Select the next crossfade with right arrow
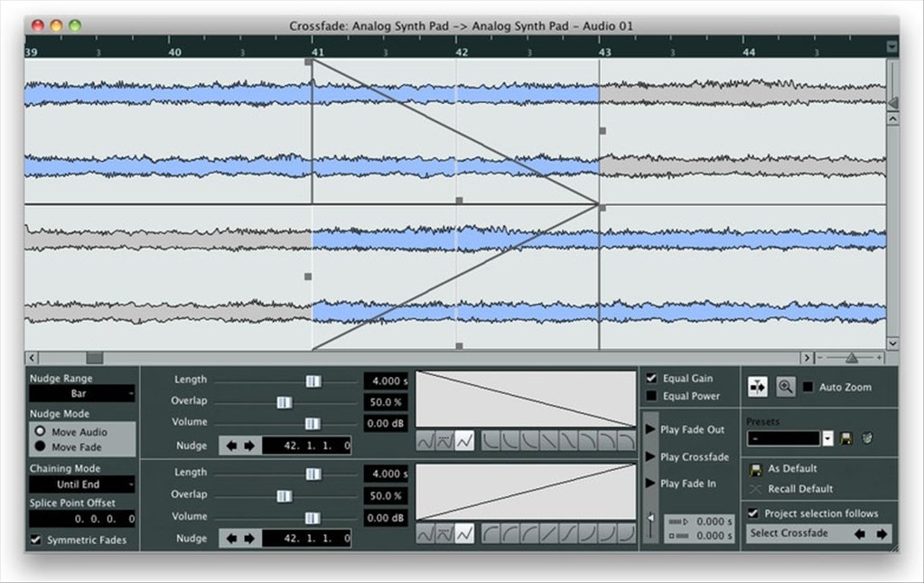The image size is (924, 583). point(882,533)
